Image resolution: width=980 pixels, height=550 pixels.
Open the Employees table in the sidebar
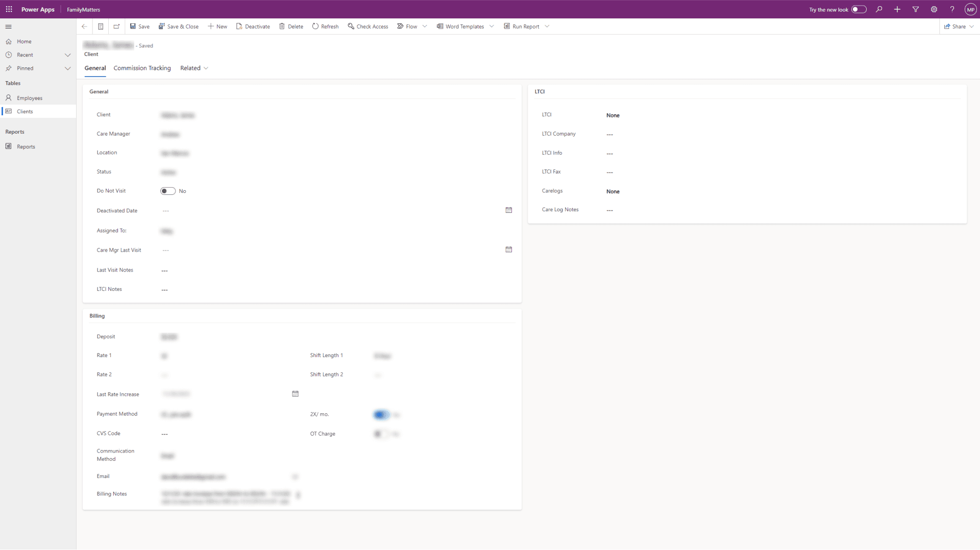click(30, 97)
